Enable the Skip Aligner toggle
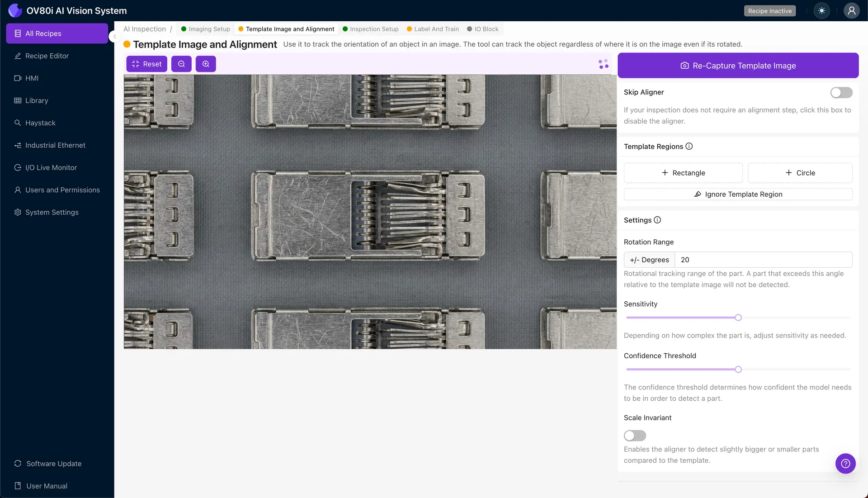Screen dimensions: 868x498 (841, 93)
